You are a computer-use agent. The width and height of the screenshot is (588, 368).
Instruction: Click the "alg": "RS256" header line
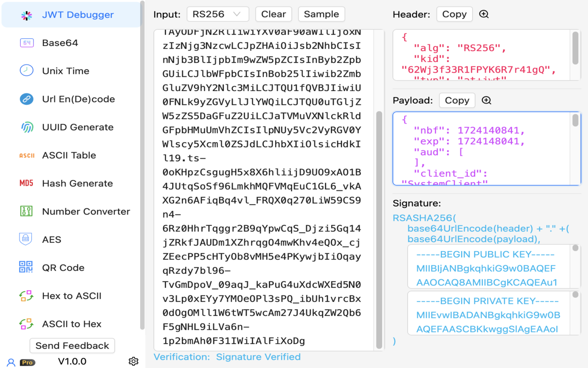point(459,48)
